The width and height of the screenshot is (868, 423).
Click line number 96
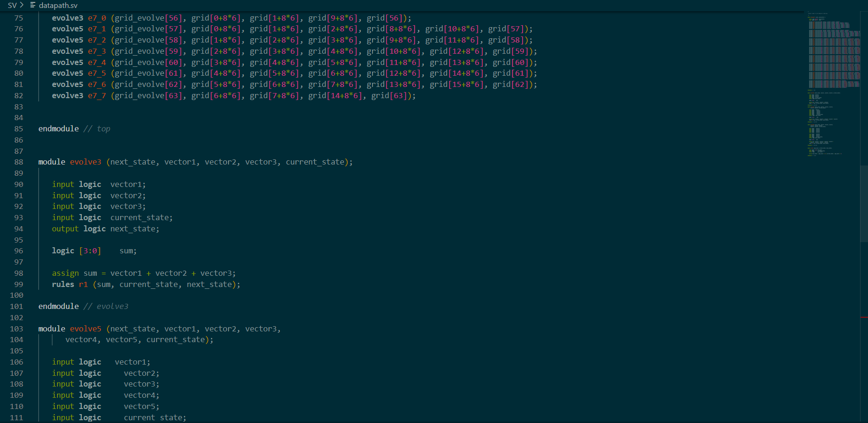click(18, 251)
